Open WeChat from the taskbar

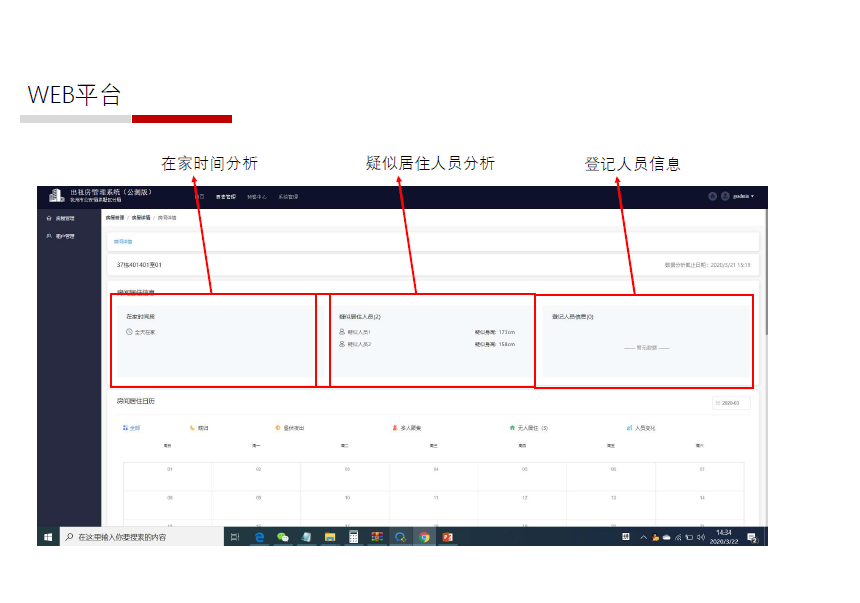[282, 537]
